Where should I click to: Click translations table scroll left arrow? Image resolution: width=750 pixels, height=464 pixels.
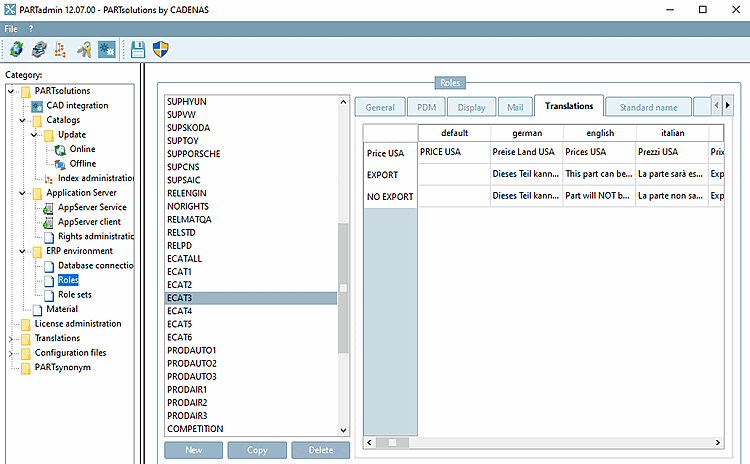(369, 442)
